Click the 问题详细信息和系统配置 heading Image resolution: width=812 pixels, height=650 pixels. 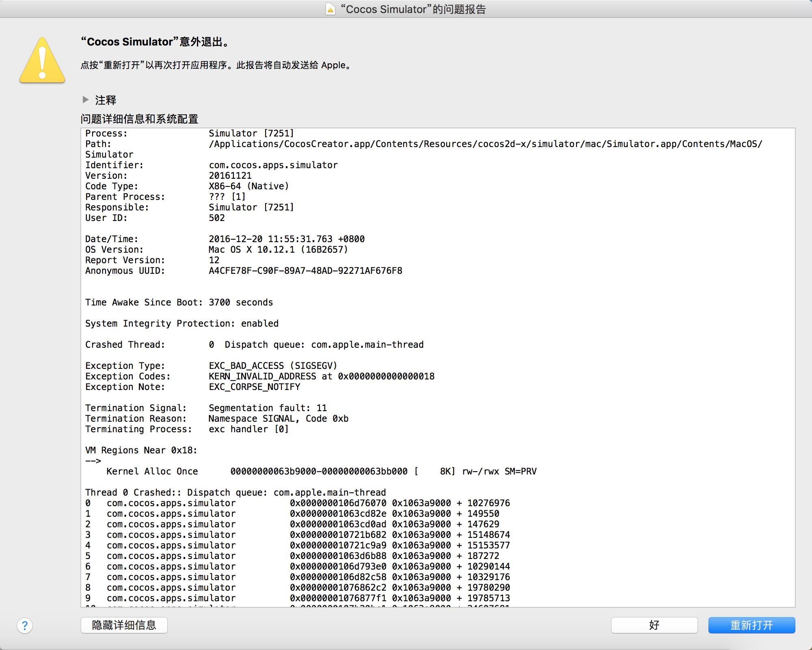139,119
